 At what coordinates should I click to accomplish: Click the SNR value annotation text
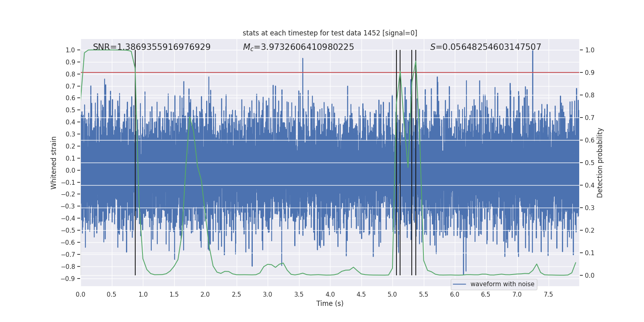152,47
